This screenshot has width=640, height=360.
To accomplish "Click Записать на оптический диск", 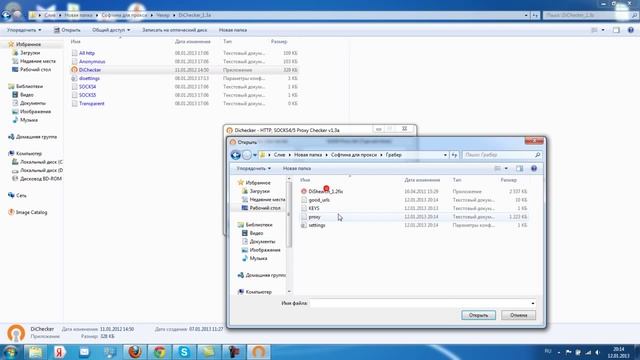I will (x=174, y=30).
